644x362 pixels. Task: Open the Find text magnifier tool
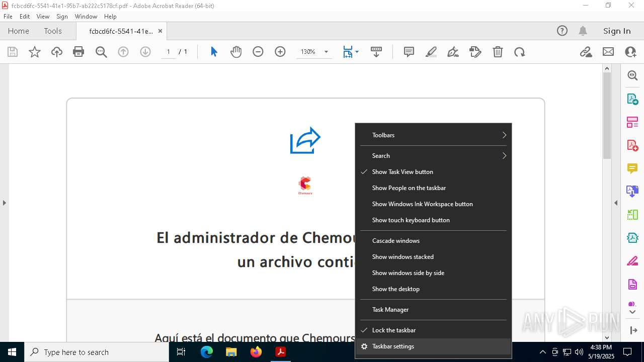tap(101, 52)
